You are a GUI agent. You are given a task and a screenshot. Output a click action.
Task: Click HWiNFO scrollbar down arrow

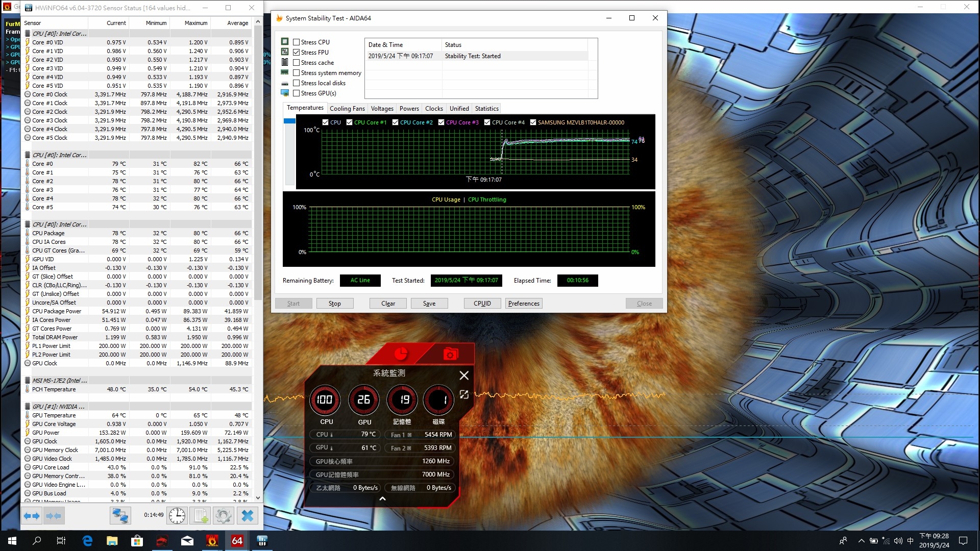(x=258, y=497)
